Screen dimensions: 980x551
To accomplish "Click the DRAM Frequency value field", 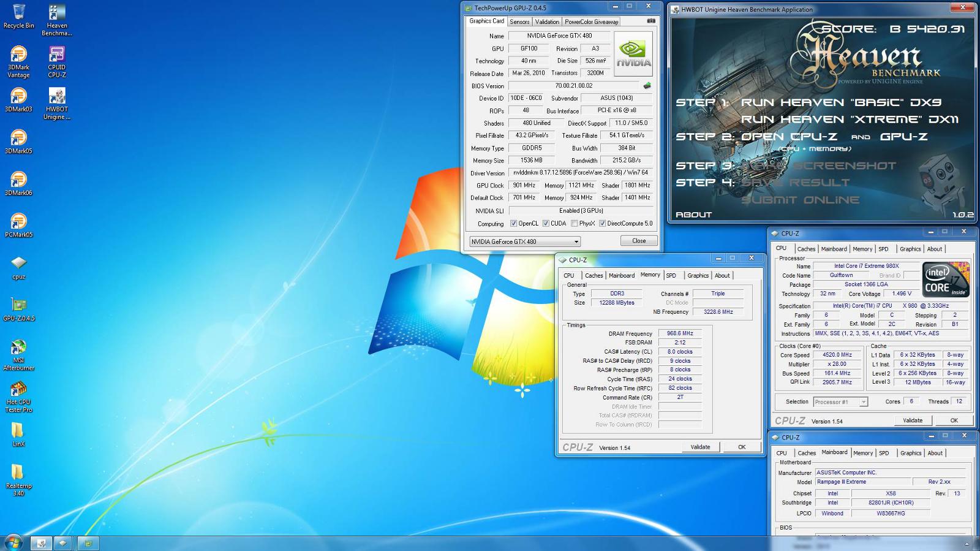I will [680, 334].
